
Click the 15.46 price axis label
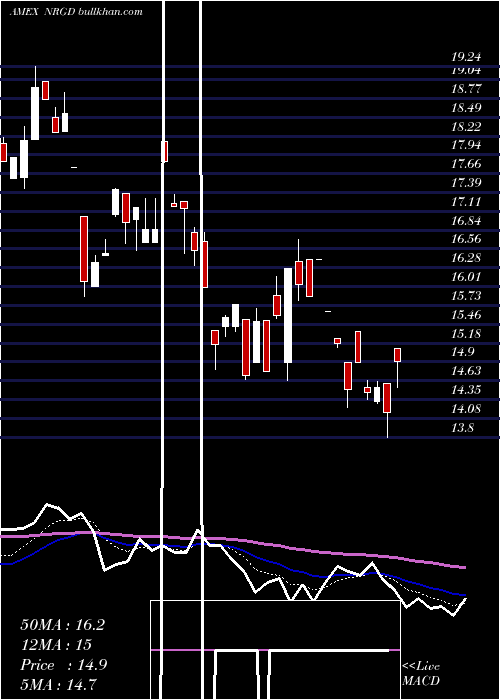click(466, 315)
